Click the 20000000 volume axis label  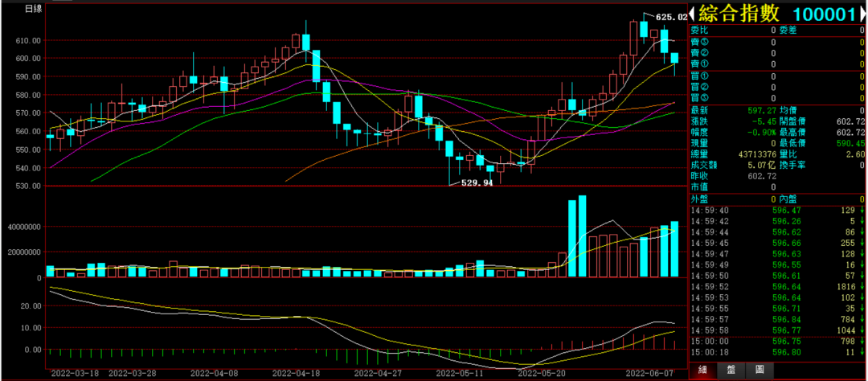coord(24,252)
